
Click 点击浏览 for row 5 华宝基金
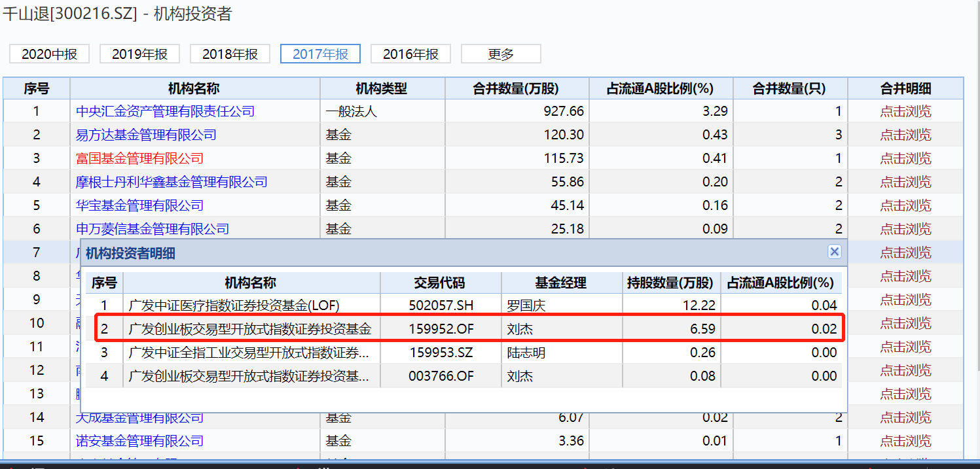905,205
